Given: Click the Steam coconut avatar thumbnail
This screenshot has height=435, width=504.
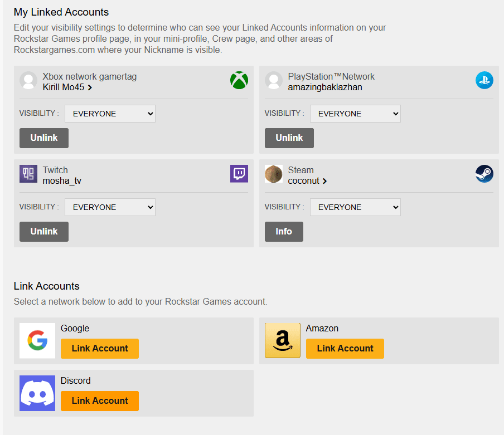Looking at the screenshot, I should pyautogui.click(x=274, y=174).
